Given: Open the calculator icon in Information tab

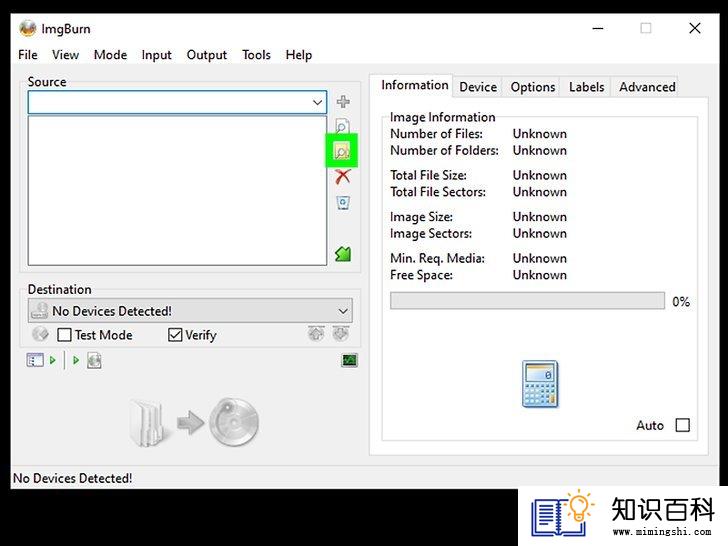Looking at the screenshot, I should pos(540,384).
